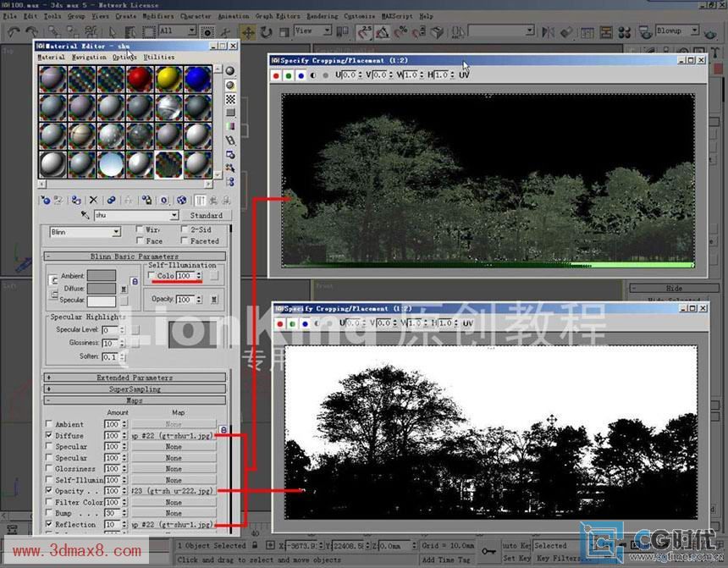Image resolution: width=728 pixels, height=568 pixels.
Task: Select the red sphere sample slot
Action: click(140, 79)
